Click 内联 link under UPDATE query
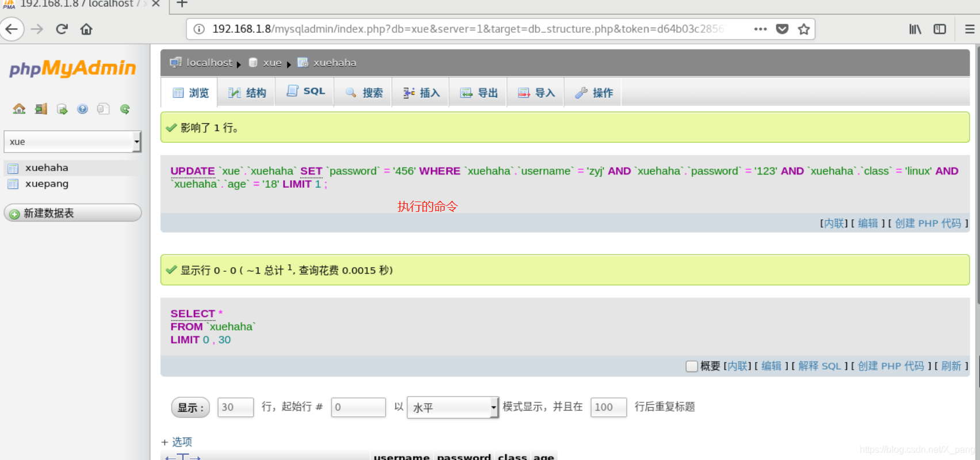The image size is (980, 460). pyautogui.click(x=834, y=223)
